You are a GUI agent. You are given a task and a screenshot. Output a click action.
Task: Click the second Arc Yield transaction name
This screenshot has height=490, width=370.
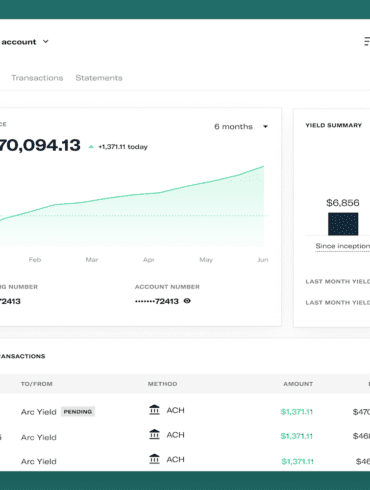tap(39, 437)
